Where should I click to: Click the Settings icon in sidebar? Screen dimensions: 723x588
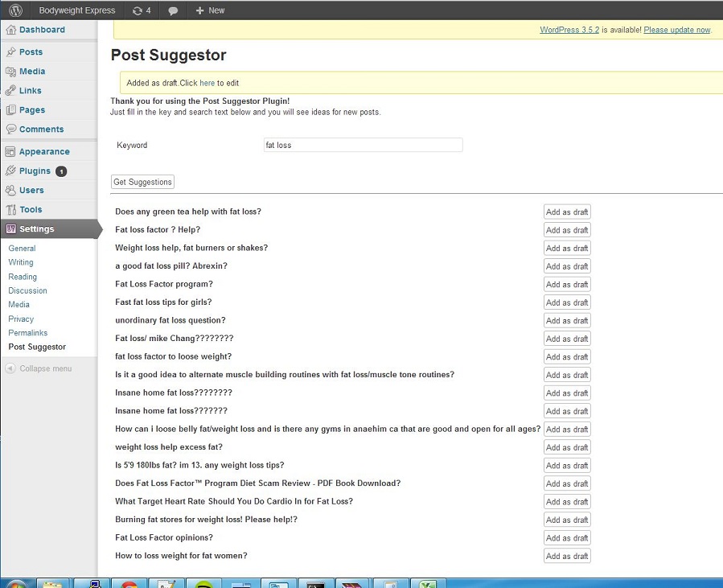[x=11, y=229]
